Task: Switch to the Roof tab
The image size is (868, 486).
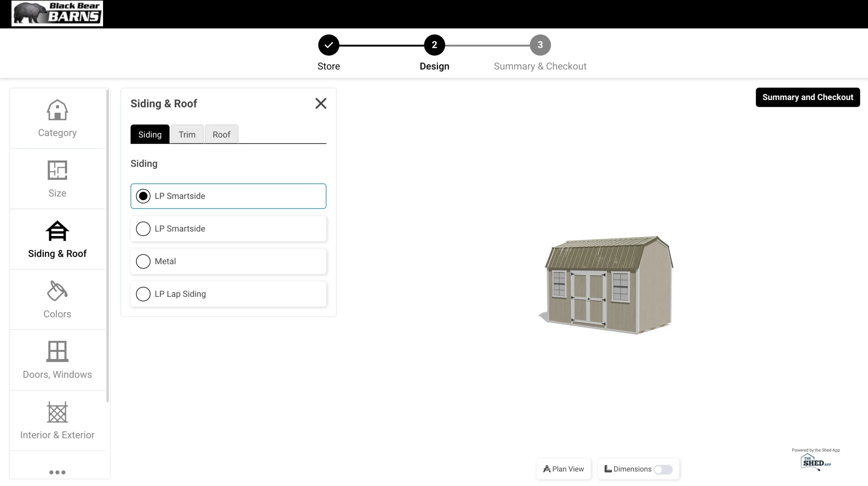Action: [221, 134]
